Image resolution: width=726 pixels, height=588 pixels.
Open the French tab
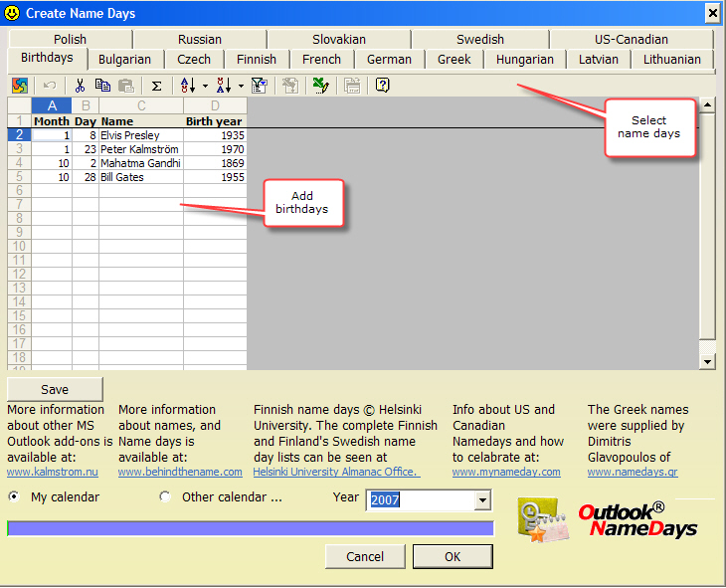[322, 60]
